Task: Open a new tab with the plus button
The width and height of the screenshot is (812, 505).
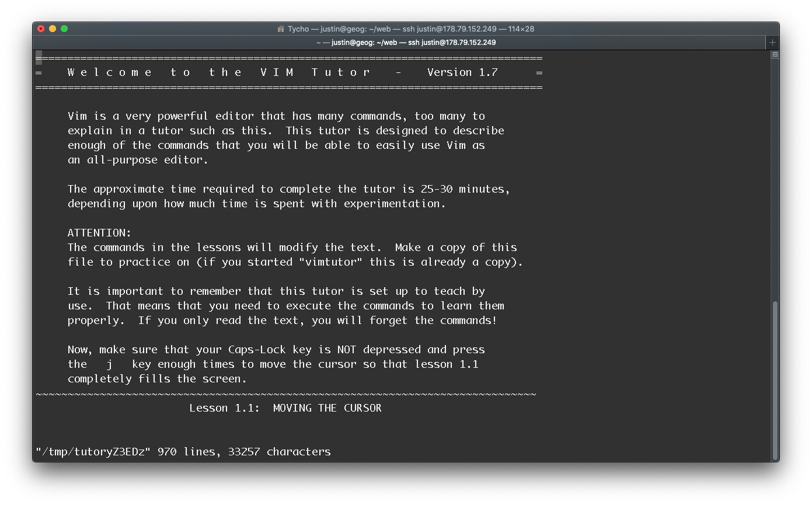Action: 772,43
